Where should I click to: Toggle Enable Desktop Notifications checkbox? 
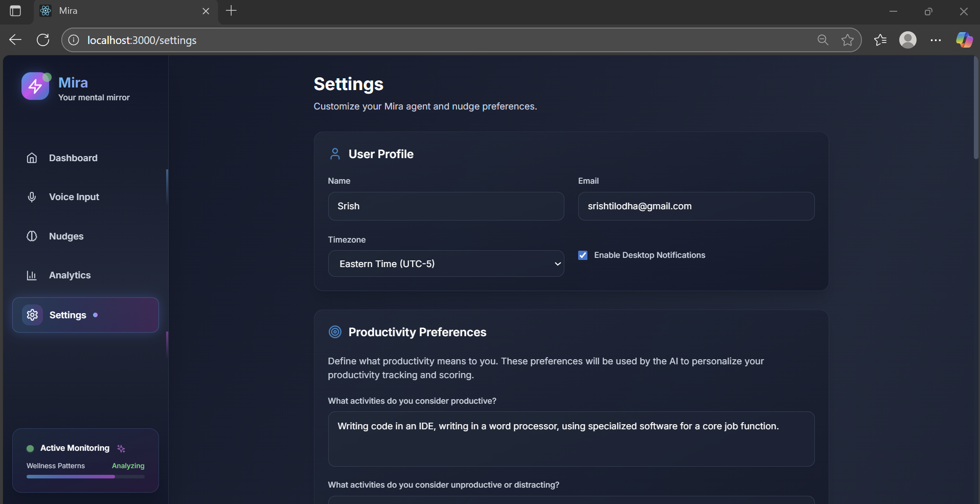click(x=583, y=255)
